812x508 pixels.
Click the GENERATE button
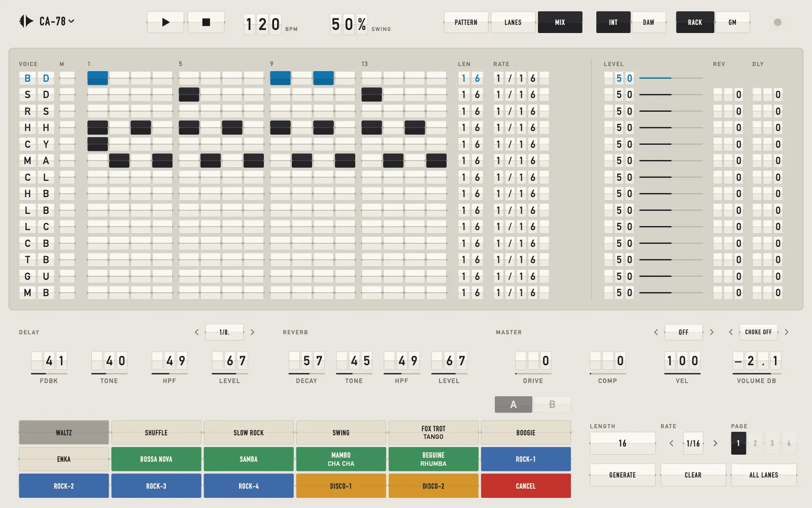tap(623, 475)
